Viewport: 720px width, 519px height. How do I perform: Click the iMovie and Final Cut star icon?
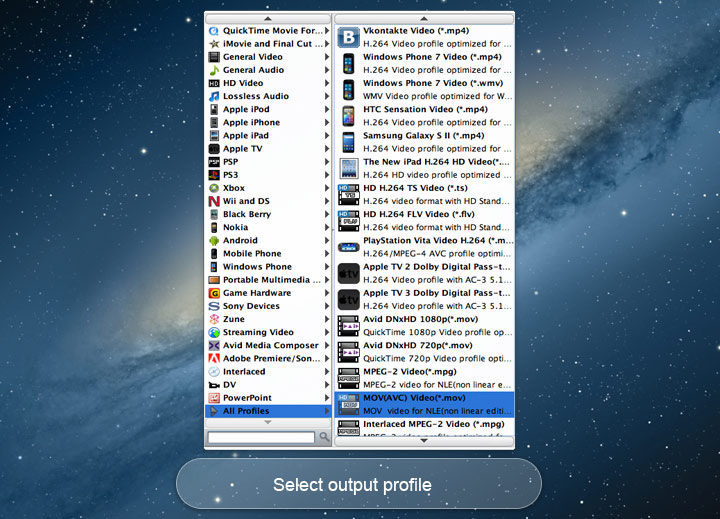point(214,44)
